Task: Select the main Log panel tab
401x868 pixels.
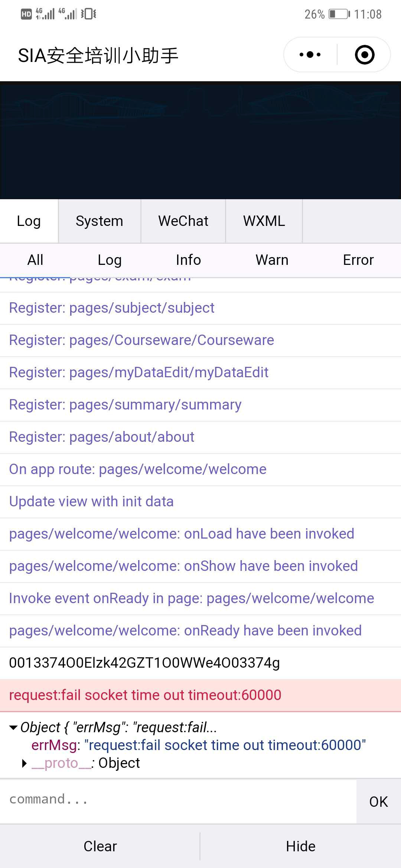Action: point(29,221)
